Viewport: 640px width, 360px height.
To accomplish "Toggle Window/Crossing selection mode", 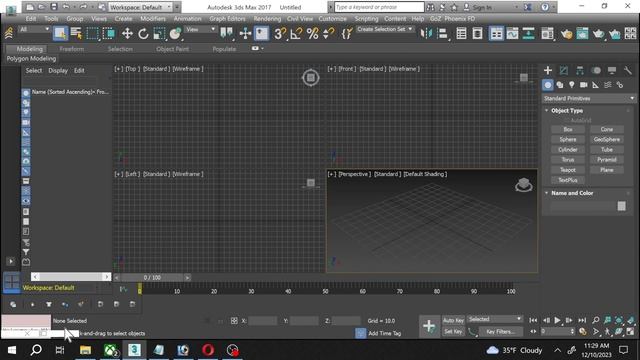I will coord(109,33).
